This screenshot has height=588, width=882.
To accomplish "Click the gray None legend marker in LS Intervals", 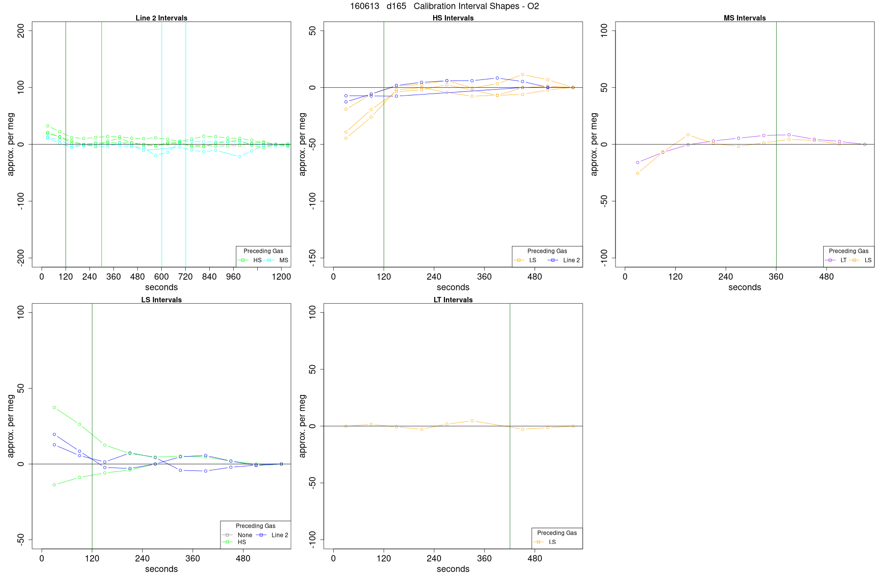I will [x=227, y=535].
